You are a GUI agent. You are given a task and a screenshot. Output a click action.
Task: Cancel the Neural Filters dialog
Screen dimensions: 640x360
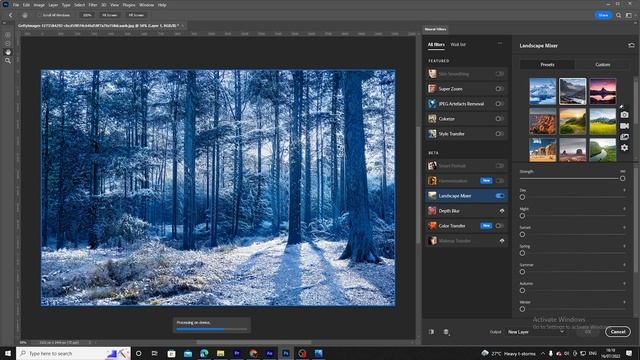click(x=618, y=332)
